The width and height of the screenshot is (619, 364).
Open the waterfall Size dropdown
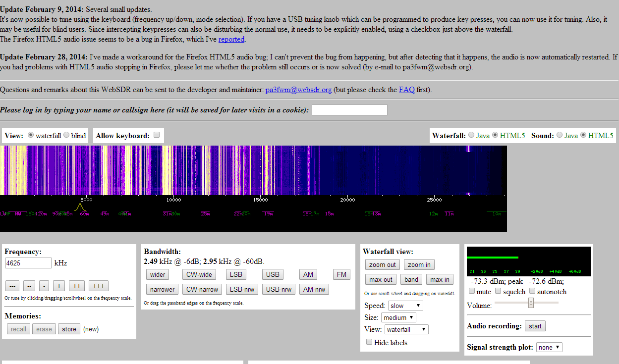coord(398,317)
